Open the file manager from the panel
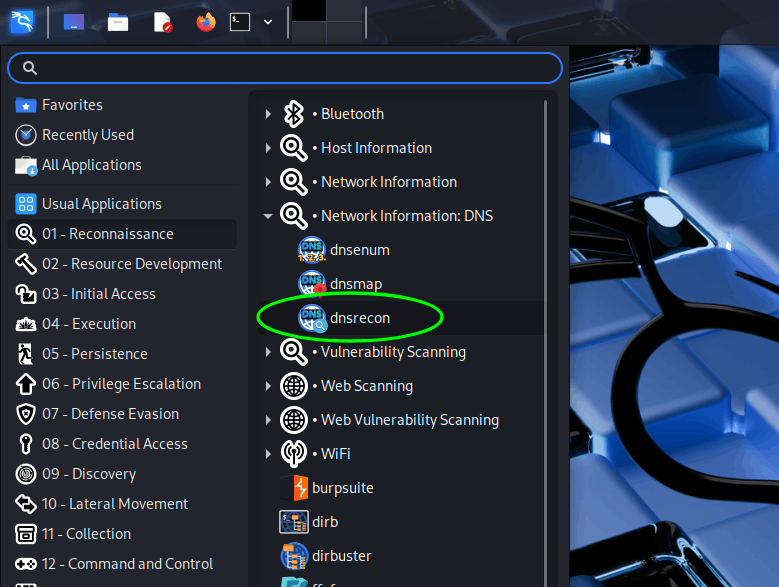This screenshot has width=779, height=587. click(x=118, y=22)
